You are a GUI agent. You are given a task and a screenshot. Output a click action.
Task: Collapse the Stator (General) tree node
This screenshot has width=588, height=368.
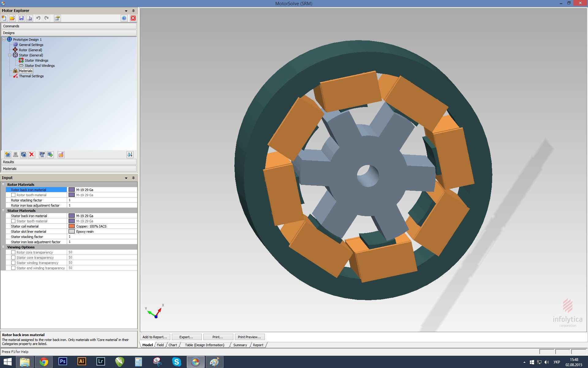click(x=9, y=55)
